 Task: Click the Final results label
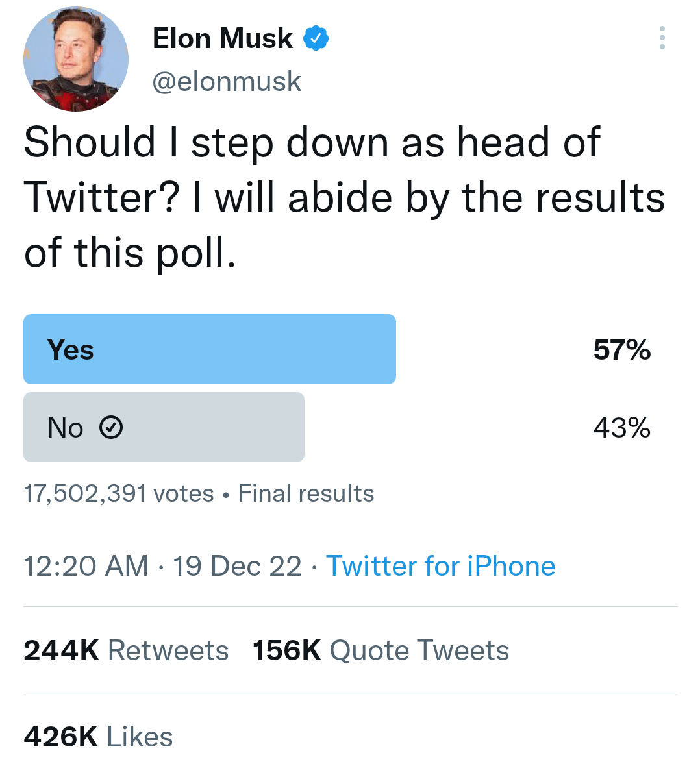306,493
